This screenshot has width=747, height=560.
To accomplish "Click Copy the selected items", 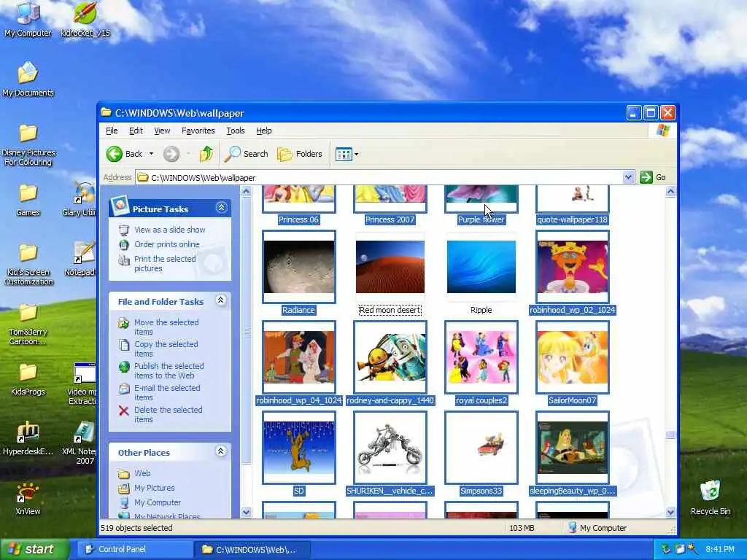I will [x=166, y=349].
